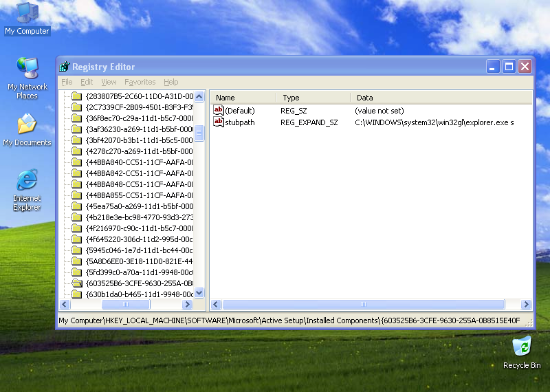Select the {603525B6-3CFE-9630-255A key label
Screen dimensions: 550x392
(x=140, y=283)
